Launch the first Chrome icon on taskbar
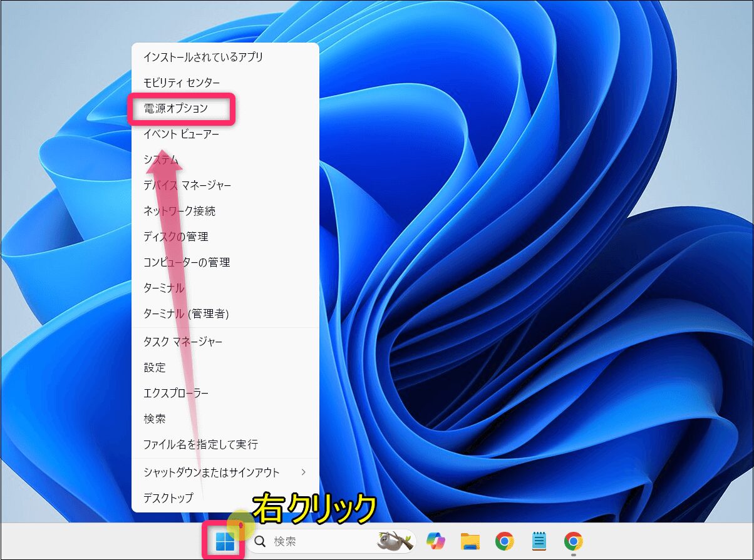The width and height of the screenshot is (754, 560). pos(504,541)
